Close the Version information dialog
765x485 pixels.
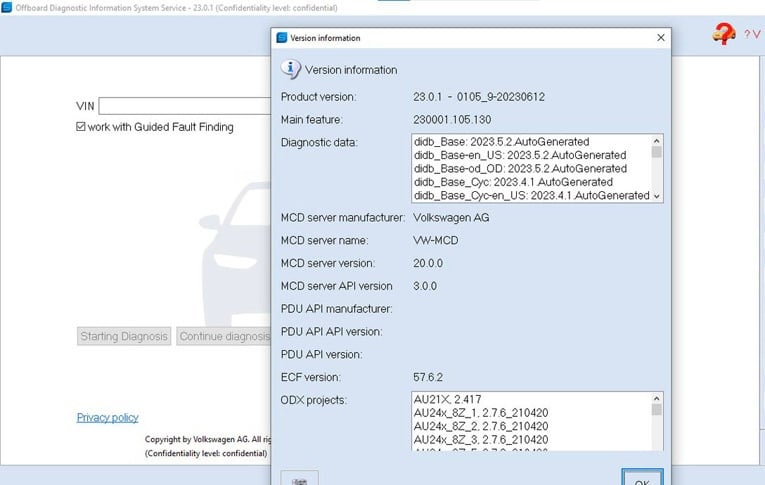[661, 38]
